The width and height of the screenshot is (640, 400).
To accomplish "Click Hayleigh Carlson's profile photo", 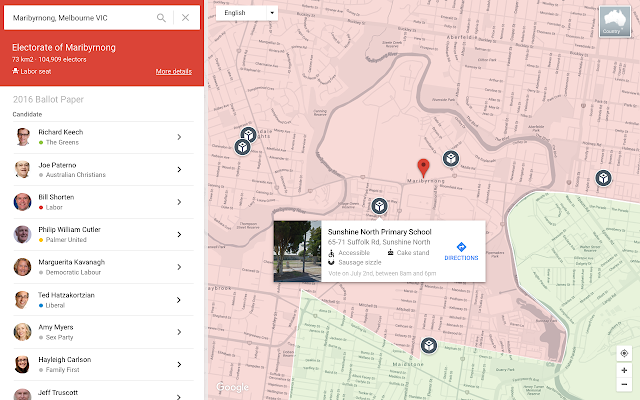I will (x=22, y=364).
